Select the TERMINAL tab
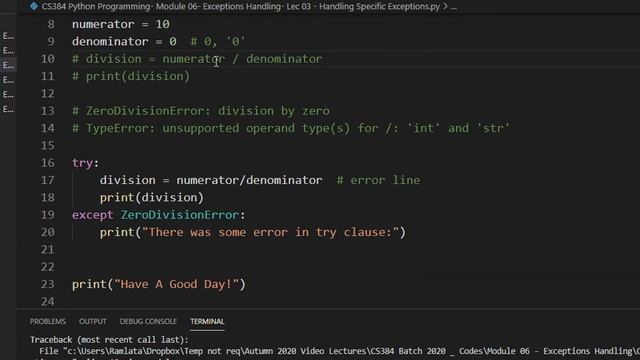 207,321
